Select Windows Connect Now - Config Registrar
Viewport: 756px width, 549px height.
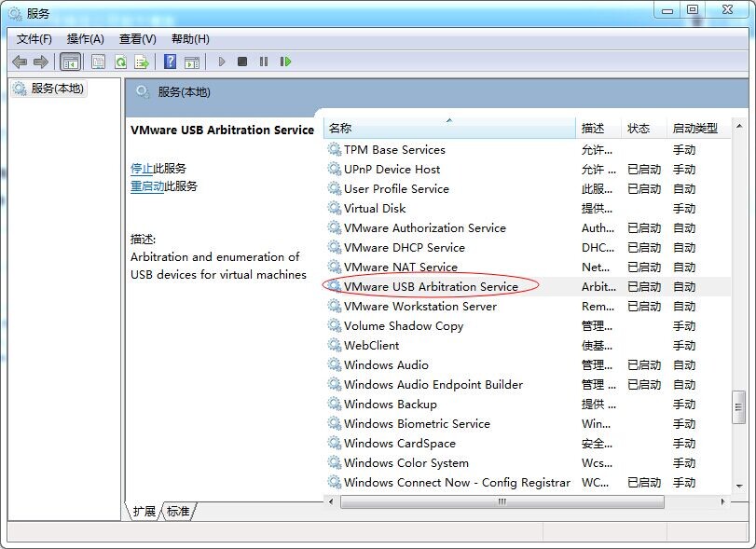click(527, 482)
